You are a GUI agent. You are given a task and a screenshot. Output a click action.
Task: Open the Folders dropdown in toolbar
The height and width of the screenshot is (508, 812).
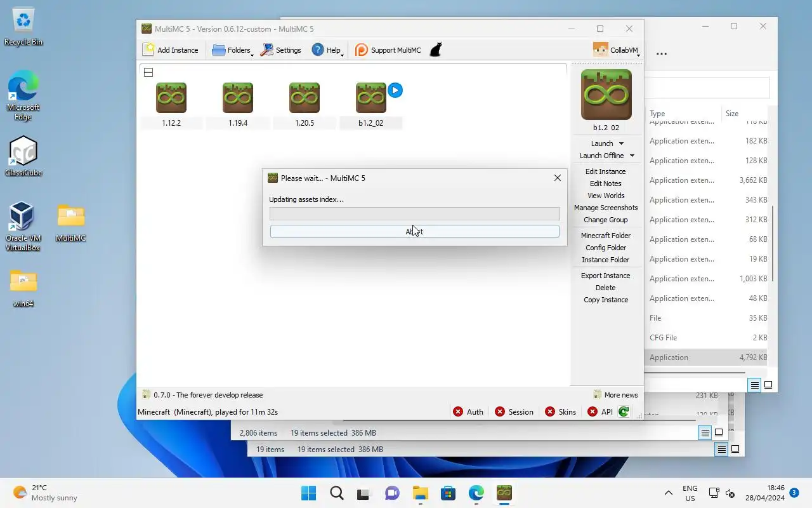232,50
